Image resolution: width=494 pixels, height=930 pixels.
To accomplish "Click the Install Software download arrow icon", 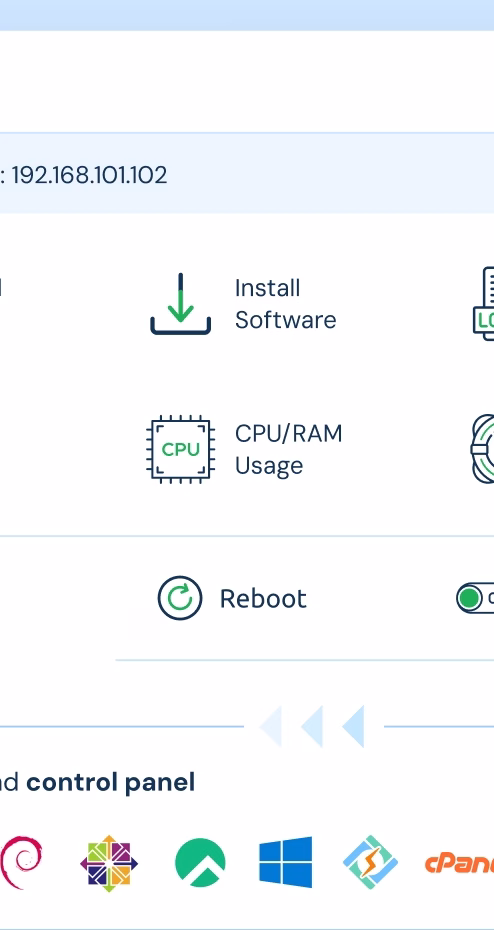I will (180, 304).
